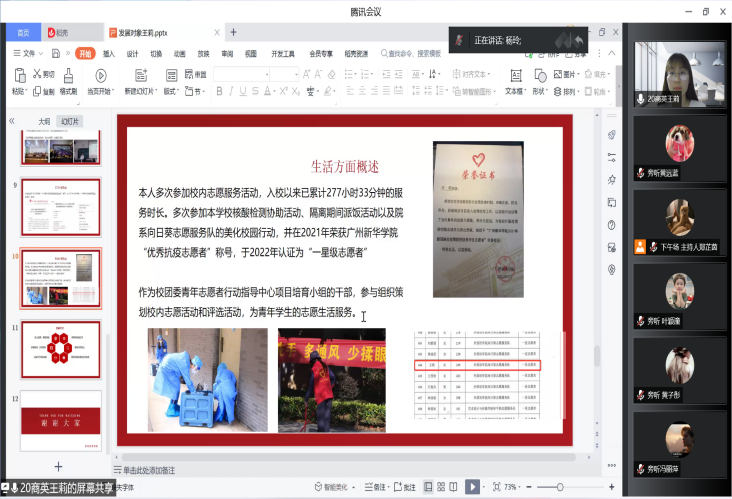Switch to slide sorter grid view
732x499 pixels.
point(441,487)
